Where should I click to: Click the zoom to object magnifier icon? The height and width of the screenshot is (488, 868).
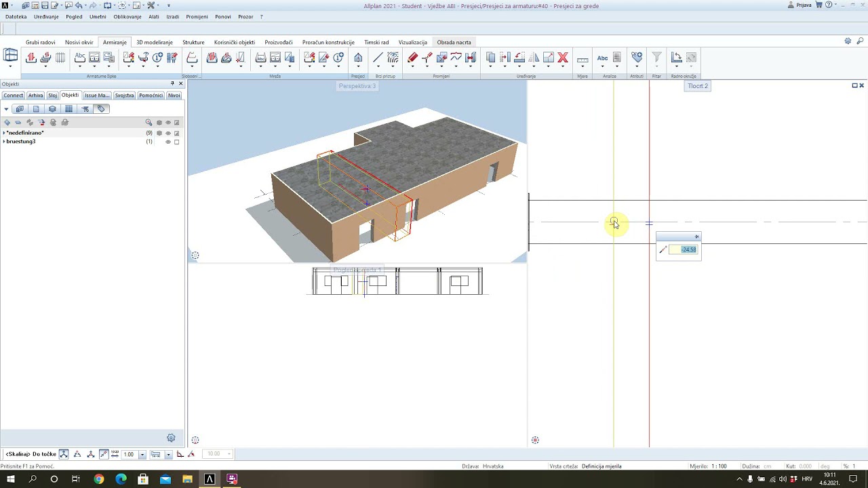149,123
